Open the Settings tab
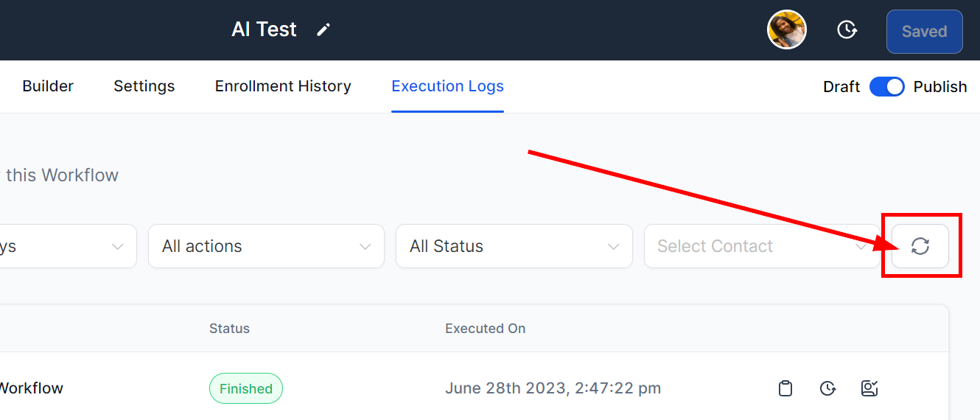 tap(144, 86)
